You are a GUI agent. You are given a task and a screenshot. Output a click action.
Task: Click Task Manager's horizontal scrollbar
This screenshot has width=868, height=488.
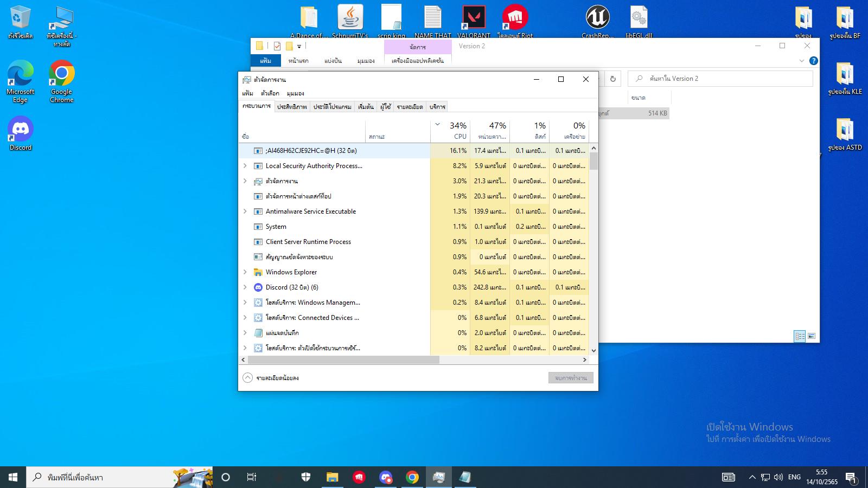(343, 360)
